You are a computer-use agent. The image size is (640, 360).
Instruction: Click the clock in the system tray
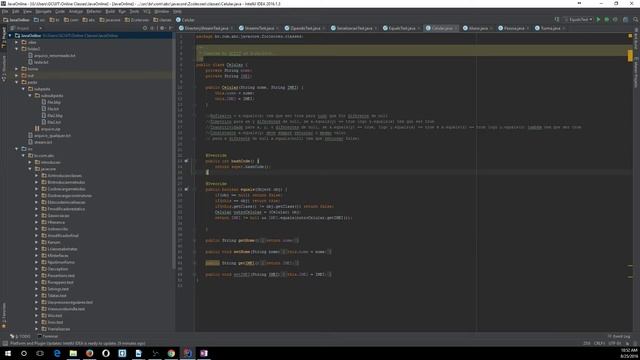tap(629, 353)
